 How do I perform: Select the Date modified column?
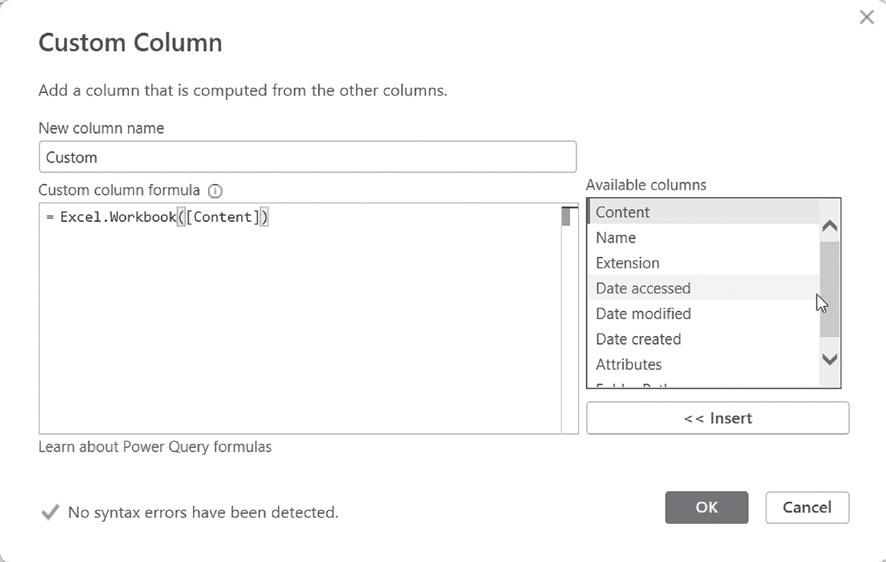pos(643,314)
